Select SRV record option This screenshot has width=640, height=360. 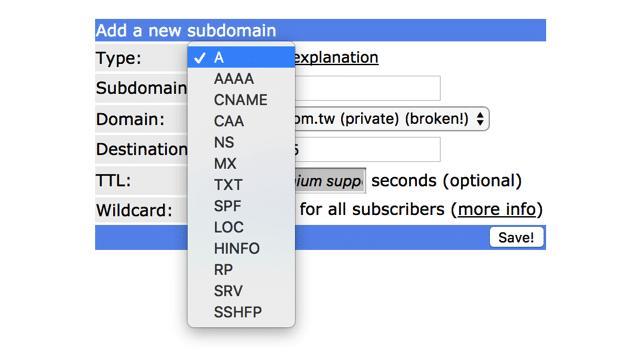point(241,291)
